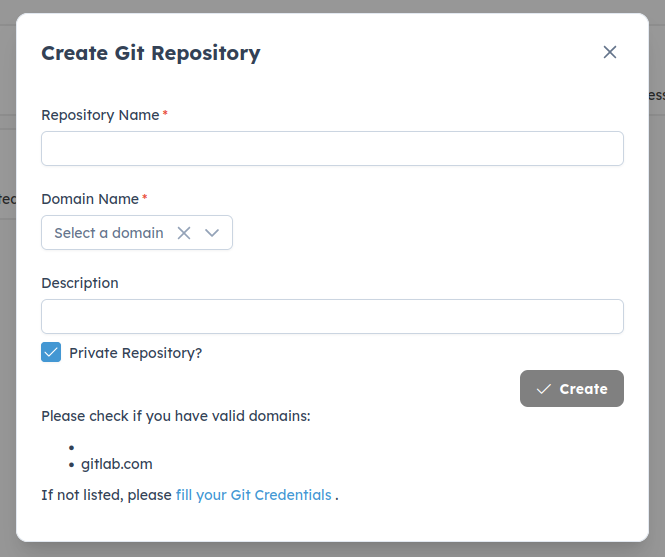Click the "Create Git Repository" dialog title
This screenshot has width=665, height=557.
pos(151,53)
